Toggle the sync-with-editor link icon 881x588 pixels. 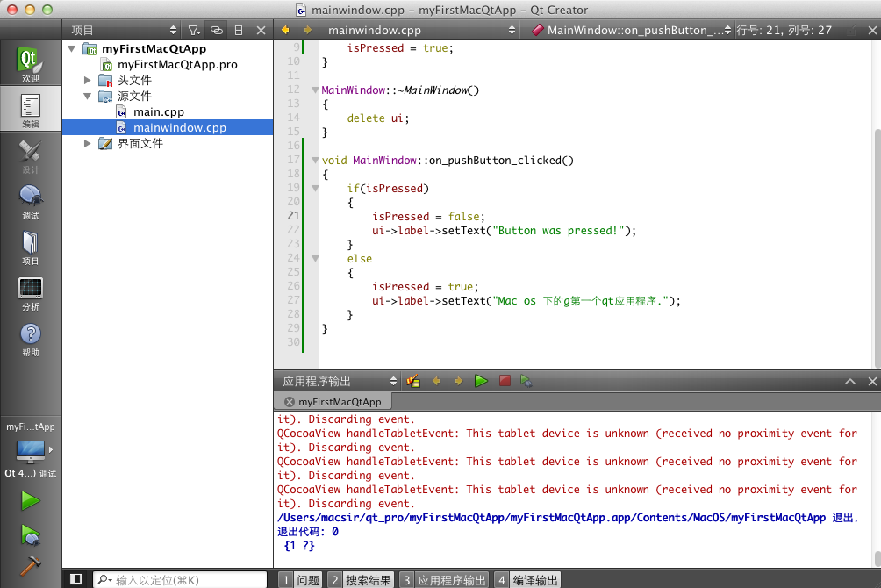tap(217, 30)
